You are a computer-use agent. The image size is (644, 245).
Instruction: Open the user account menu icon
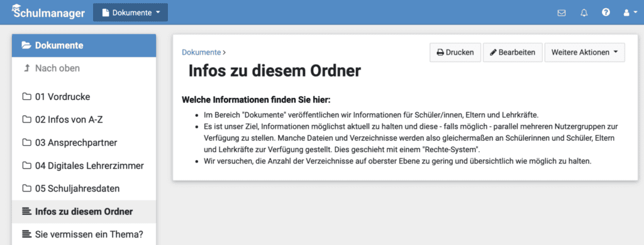[x=630, y=13]
